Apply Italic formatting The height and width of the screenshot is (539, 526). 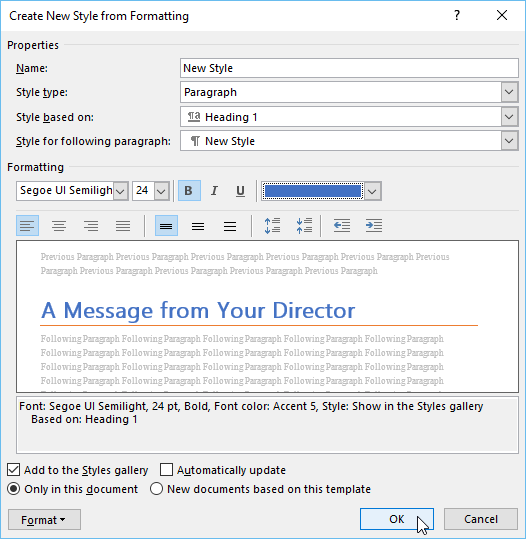coord(214,190)
